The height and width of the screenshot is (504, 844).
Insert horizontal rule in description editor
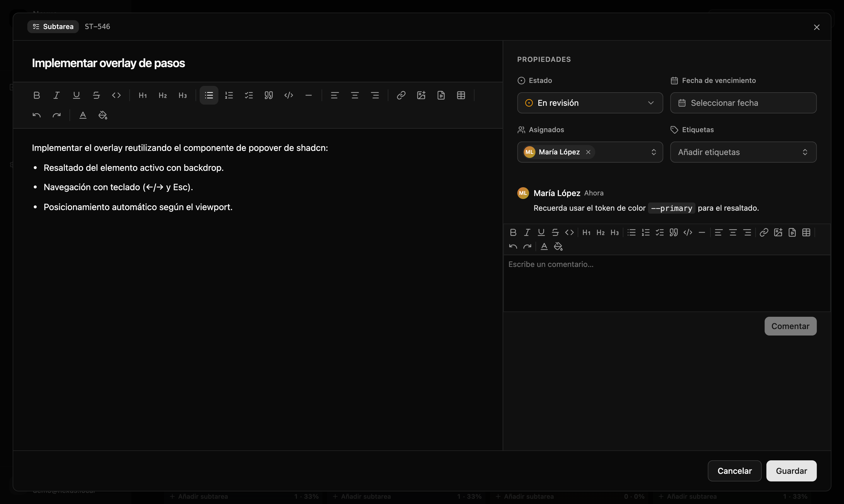click(309, 96)
